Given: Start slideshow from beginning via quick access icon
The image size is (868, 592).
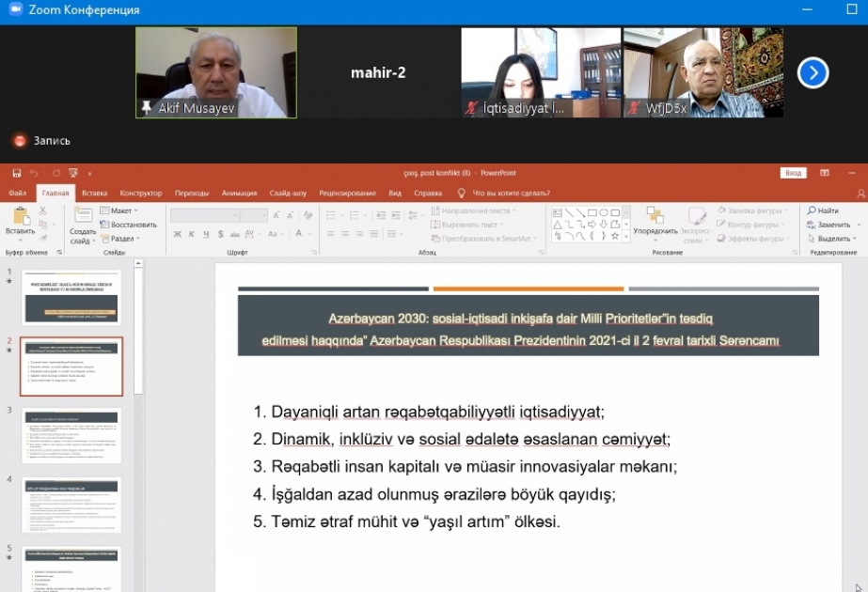Looking at the screenshot, I should pyautogui.click(x=73, y=173).
